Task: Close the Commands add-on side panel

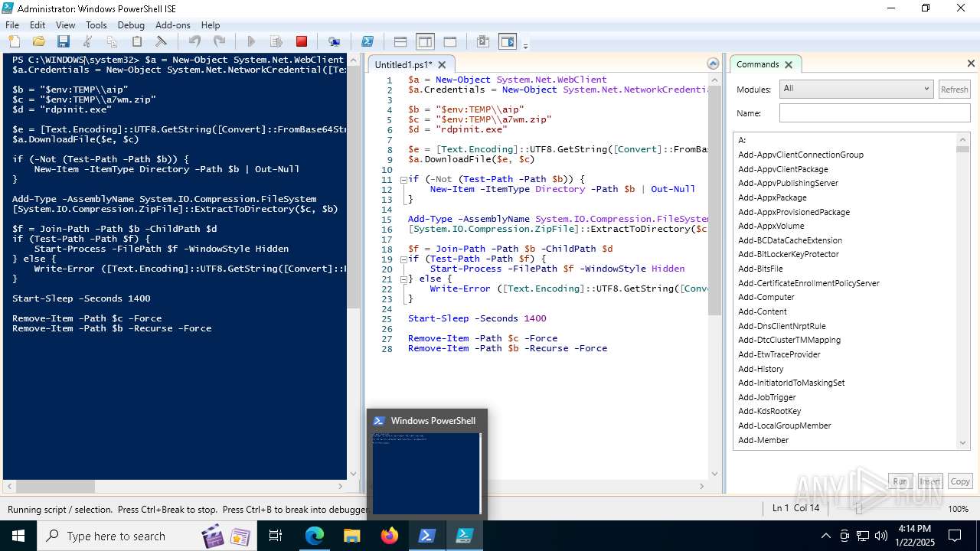Action: click(x=971, y=64)
